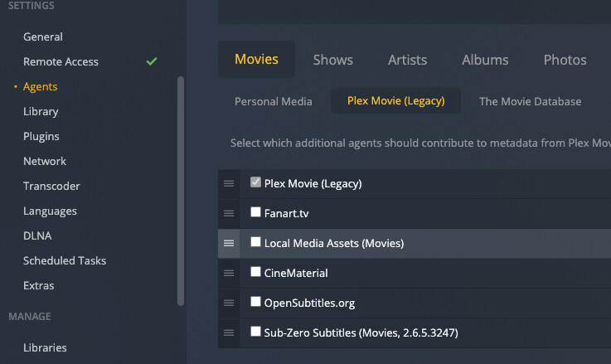
Task: Open Libraries under Manage
Action: [45, 347]
